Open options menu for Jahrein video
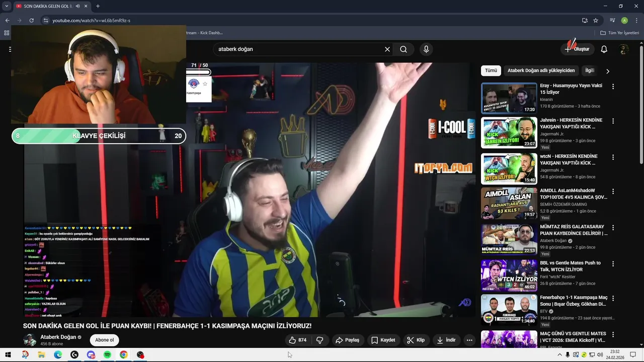644x362 pixels. coord(613,121)
